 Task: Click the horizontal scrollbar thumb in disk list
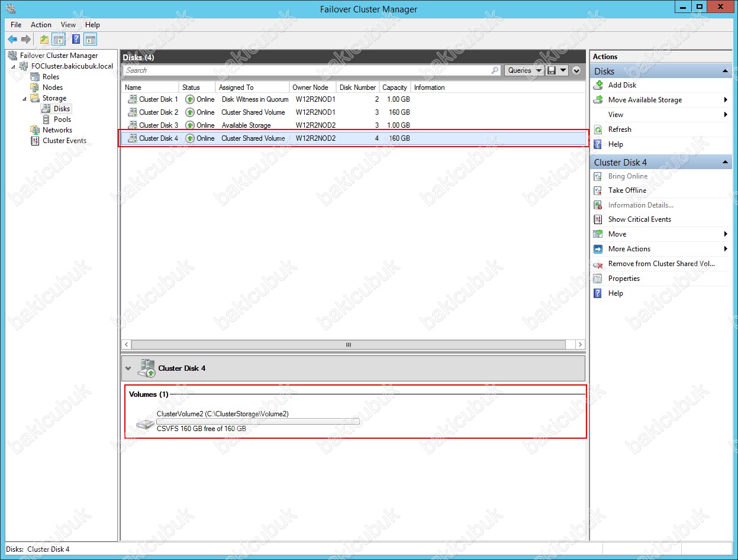coord(349,344)
